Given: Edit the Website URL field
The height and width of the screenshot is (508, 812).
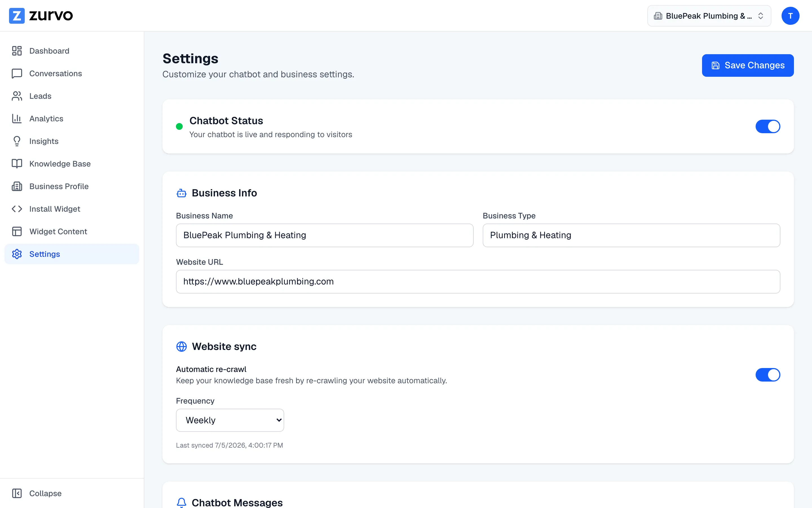Looking at the screenshot, I should click(x=478, y=282).
